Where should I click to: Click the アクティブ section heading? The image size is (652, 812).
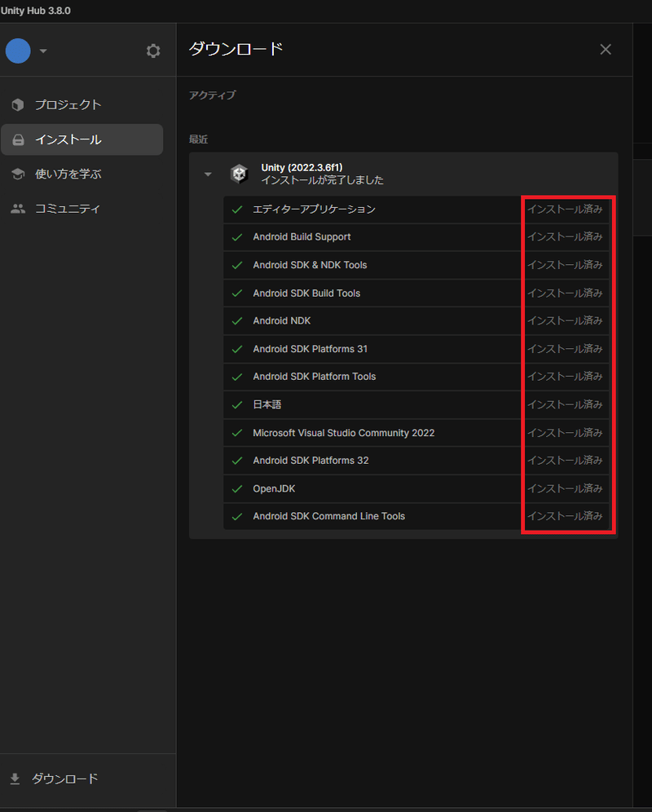click(x=213, y=95)
